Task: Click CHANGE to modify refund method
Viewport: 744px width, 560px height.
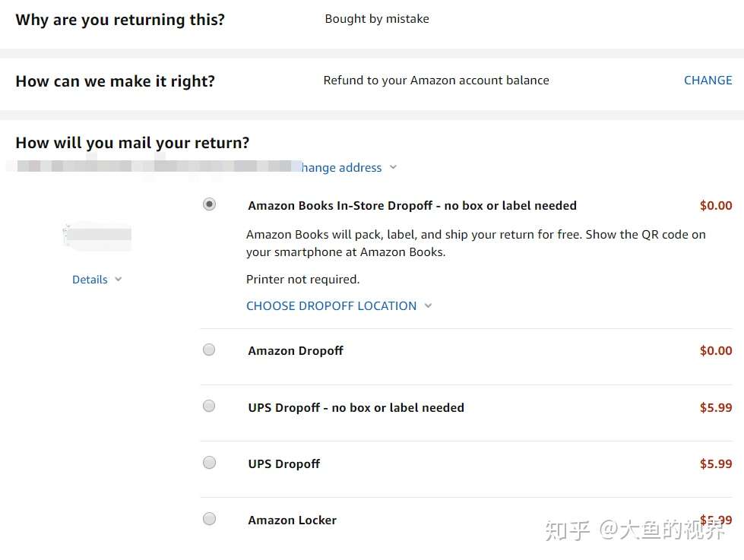Action: tap(708, 80)
